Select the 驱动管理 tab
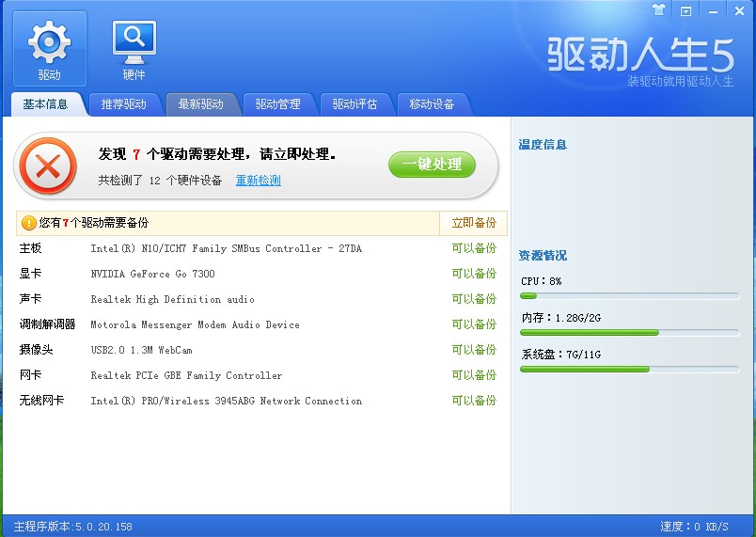The image size is (756, 537). pyautogui.click(x=278, y=104)
